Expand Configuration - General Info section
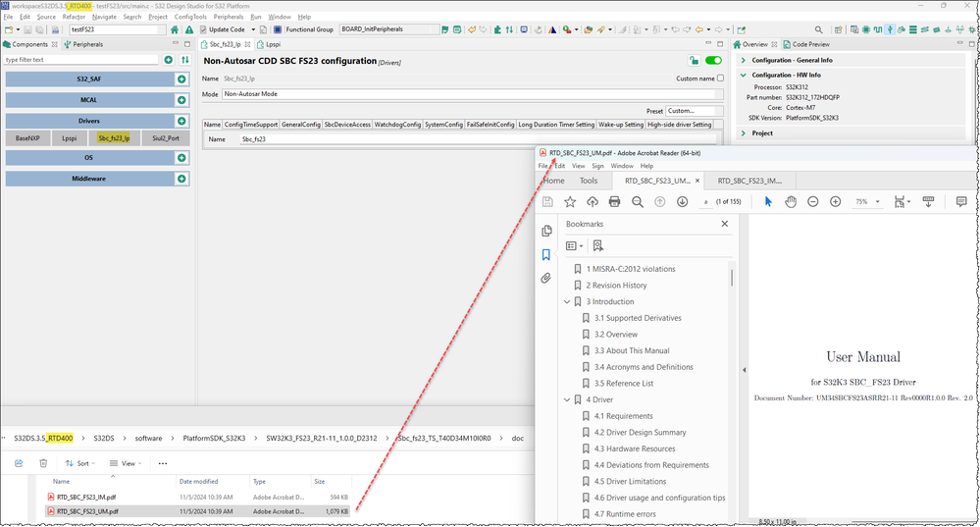Screen dimensions: 980x527 click(744, 60)
